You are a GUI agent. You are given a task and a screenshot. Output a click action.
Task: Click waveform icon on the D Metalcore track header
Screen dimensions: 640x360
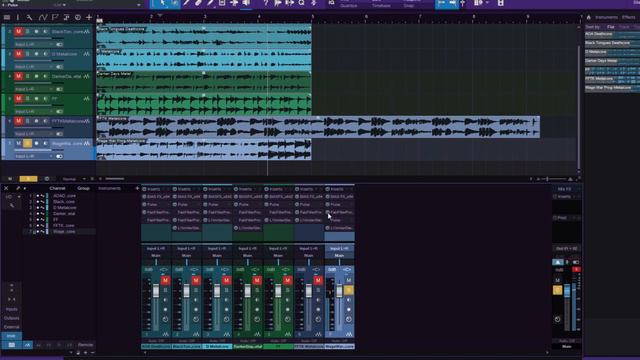click(87, 54)
